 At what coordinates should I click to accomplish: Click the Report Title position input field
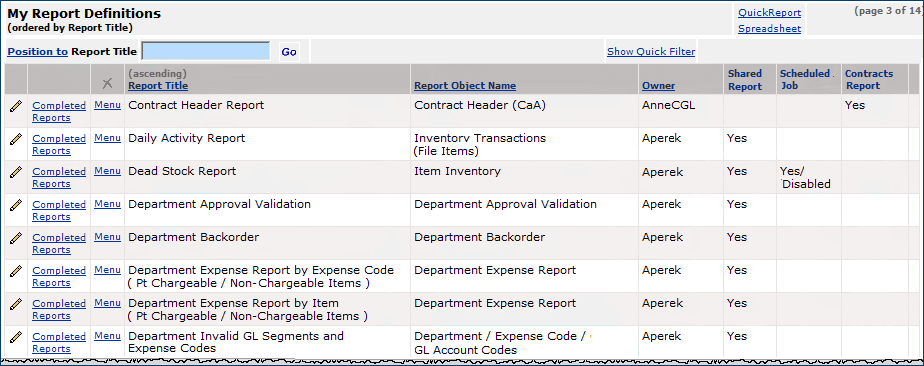(206, 51)
